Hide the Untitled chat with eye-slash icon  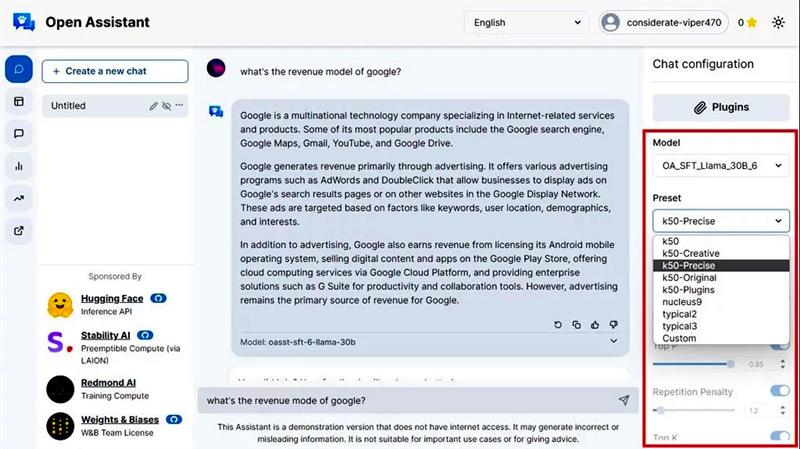tap(167, 106)
